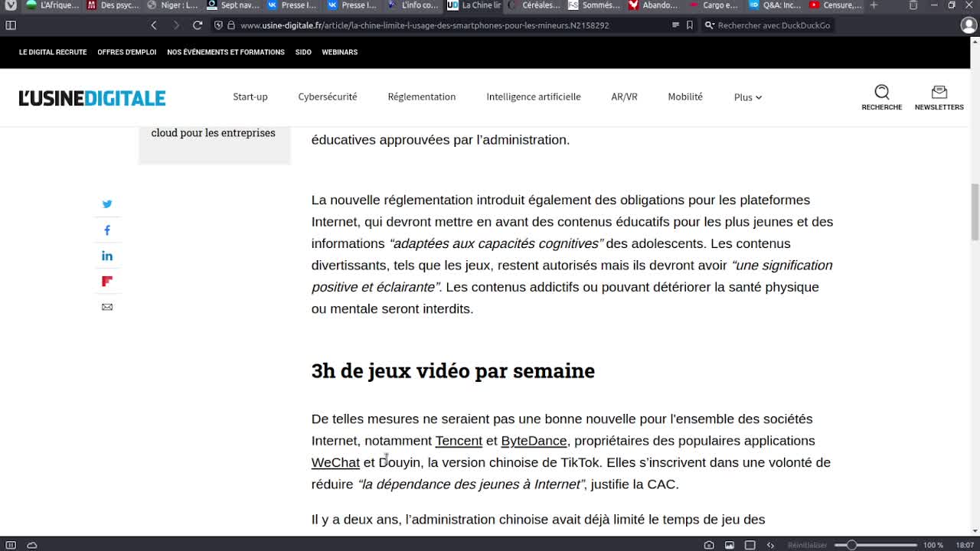980x551 pixels.
Task: Follow the Tencent link
Action: (459, 441)
